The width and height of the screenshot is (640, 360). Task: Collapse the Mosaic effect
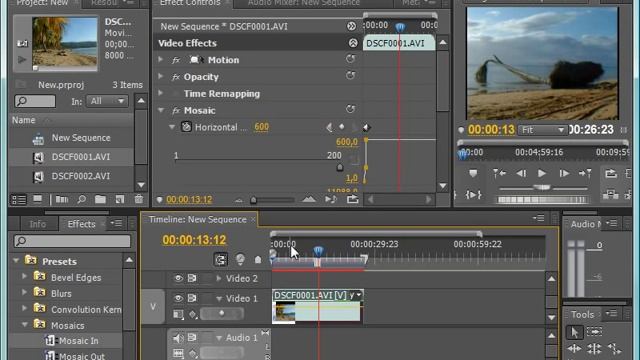pyautogui.click(x=161, y=110)
